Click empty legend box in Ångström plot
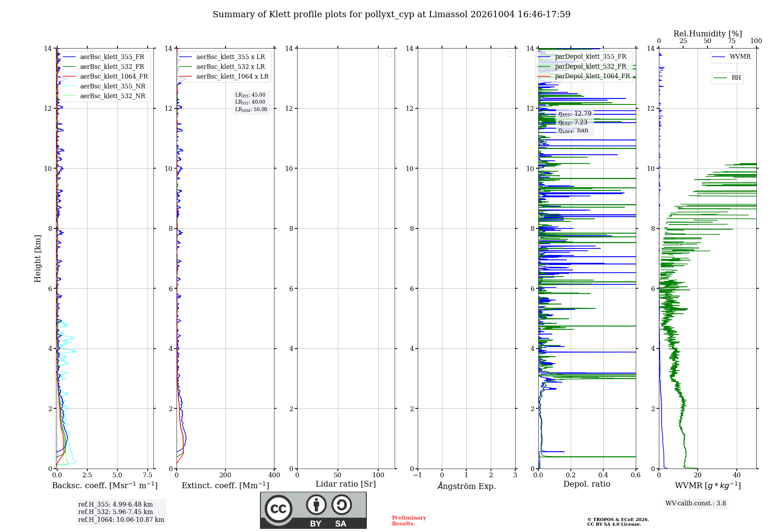The width and height of the screenshot is (783, 532). coord(510,54)
